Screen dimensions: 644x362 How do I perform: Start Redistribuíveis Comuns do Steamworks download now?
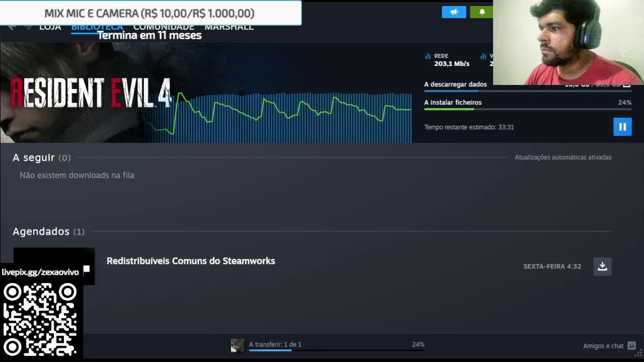(602, 266)
